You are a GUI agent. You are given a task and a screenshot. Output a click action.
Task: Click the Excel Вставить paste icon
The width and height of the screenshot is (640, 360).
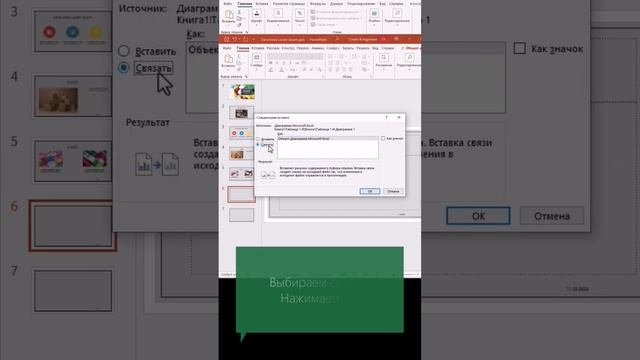[229, 14]
